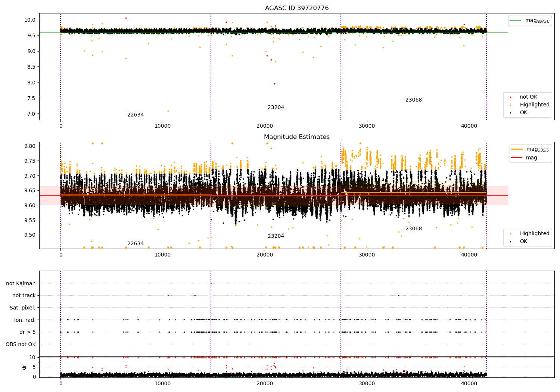Click the 23068 label in Magnitude Estimates plot
The width and height of the screenshot is (560, 392).
click(414, 229)
